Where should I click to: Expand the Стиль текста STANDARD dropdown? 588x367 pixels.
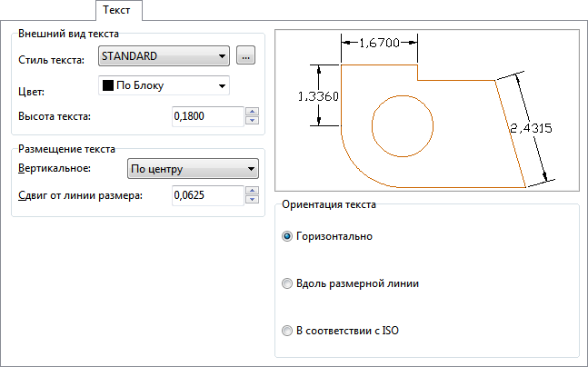click(x=163, y=56)
